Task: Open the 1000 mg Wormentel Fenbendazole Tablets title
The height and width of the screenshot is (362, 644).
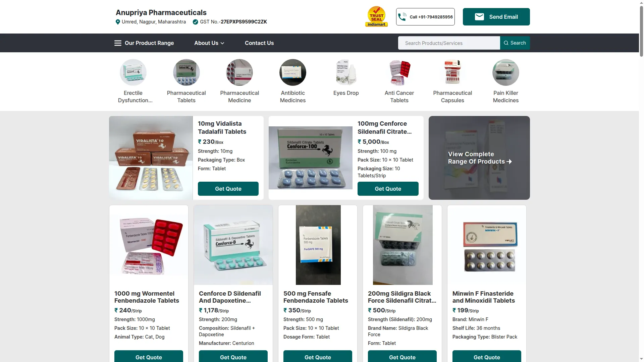Action: point(147,297)
